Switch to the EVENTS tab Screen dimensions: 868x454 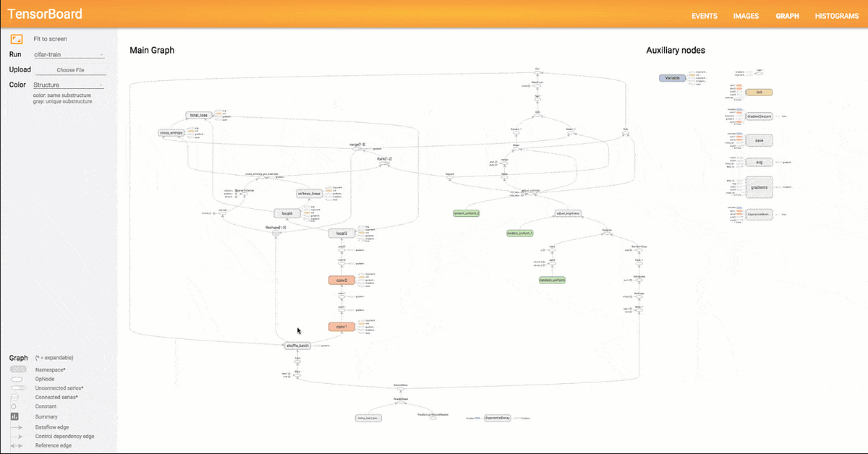tap(705, 15)
